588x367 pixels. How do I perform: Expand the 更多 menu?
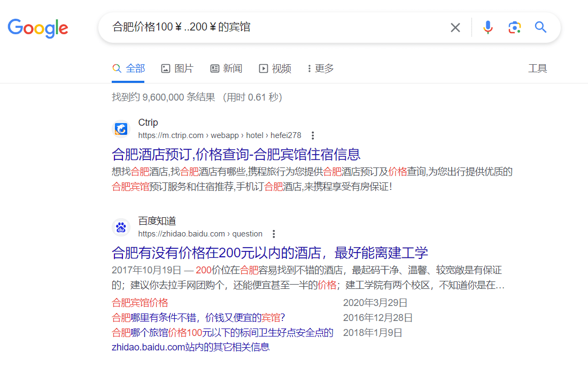pos(320,68)
